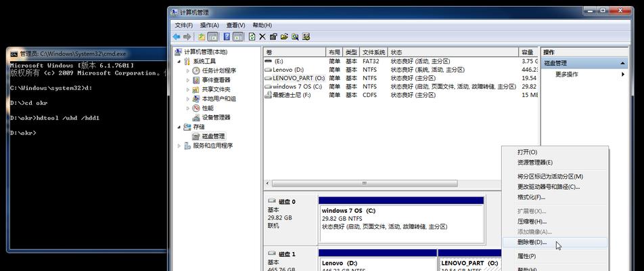Toggle the show/hide console tree icon
The image size is (644, 271).
click(212, 37)
